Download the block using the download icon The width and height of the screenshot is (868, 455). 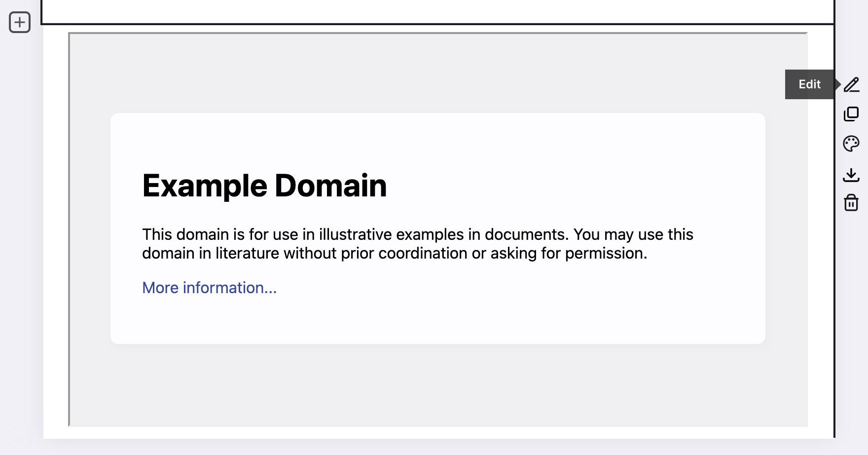pyautogui.click(x=851, y=175)
